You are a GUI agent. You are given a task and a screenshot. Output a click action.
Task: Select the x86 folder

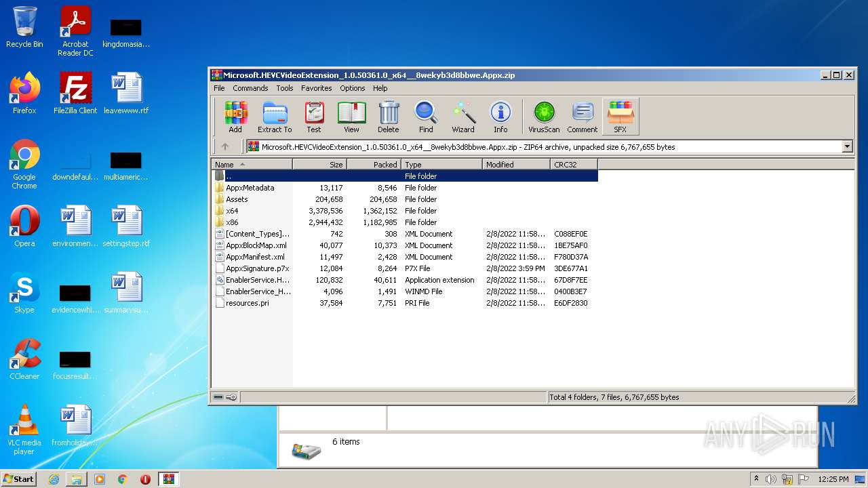coord(406,222)
